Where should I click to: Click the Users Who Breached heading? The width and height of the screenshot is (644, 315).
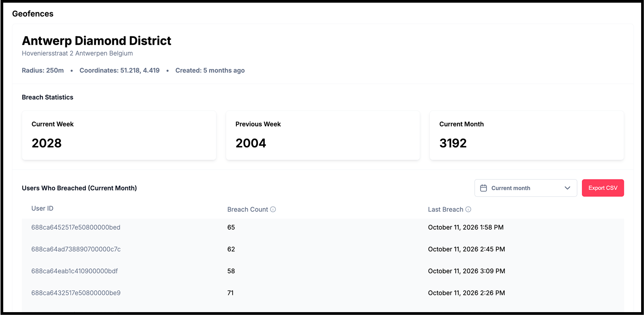click(x=79, y=188)
